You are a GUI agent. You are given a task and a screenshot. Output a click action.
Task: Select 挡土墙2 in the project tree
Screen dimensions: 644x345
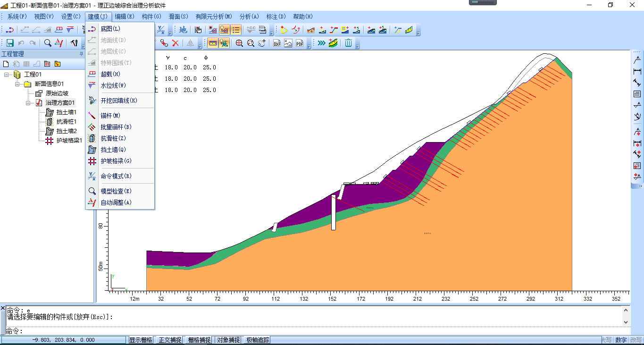click(66, 131)
